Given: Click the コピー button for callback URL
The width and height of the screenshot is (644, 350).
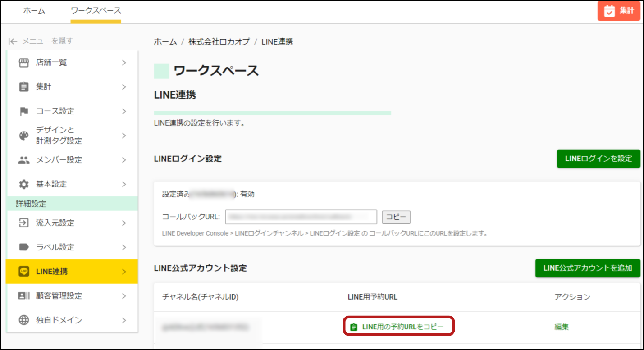Looking at the screenshot, I should (x=396, y=217).
